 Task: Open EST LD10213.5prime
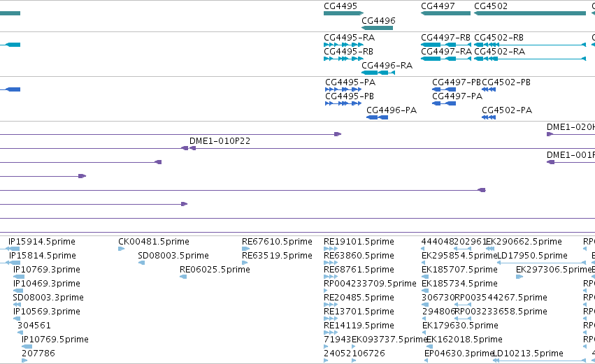(528, 354)
